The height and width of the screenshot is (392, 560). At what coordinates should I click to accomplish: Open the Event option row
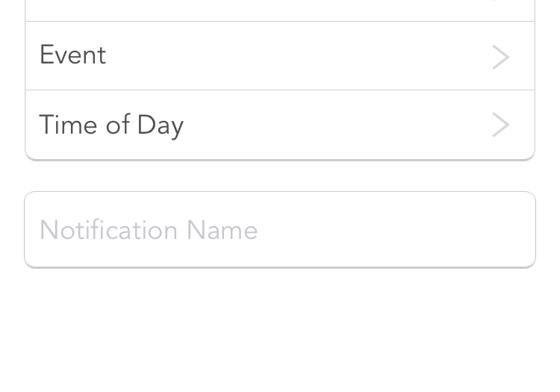[280, 56]
